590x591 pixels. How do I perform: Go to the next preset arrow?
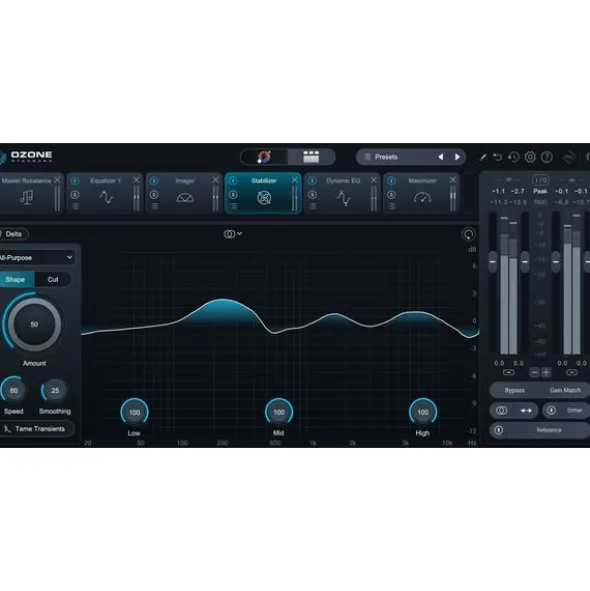(457, 157)
